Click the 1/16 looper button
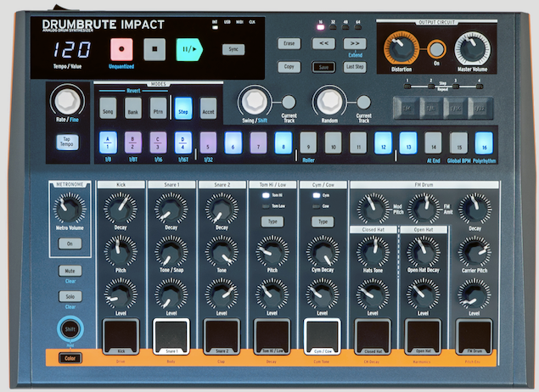 pyautogui.click(x=456, y=109)
